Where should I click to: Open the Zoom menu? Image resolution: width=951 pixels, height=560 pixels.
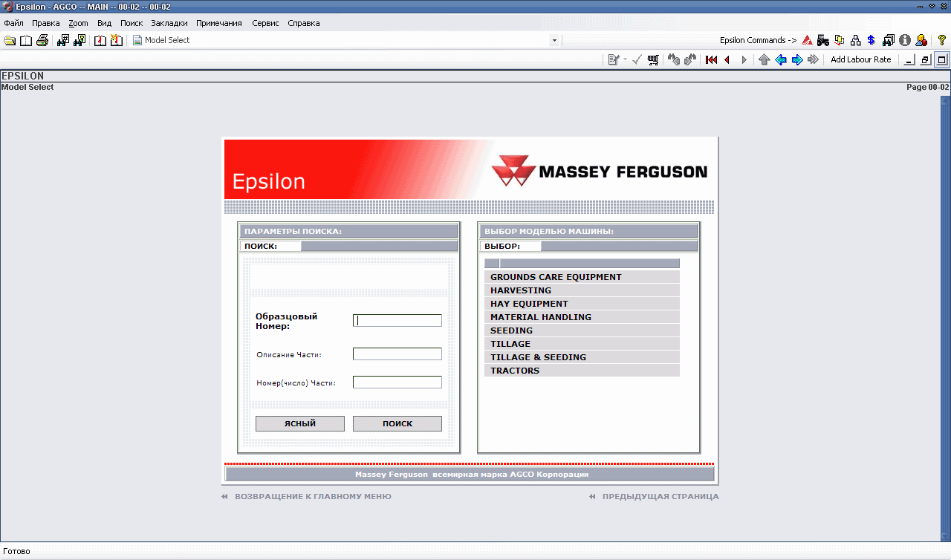pos(78,23)
